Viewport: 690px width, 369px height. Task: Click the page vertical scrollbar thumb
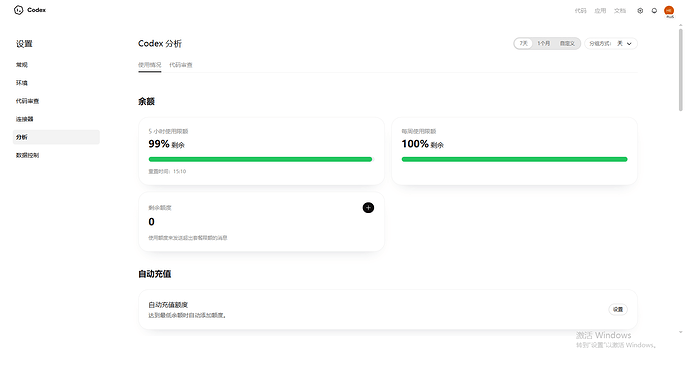[681, 69]
